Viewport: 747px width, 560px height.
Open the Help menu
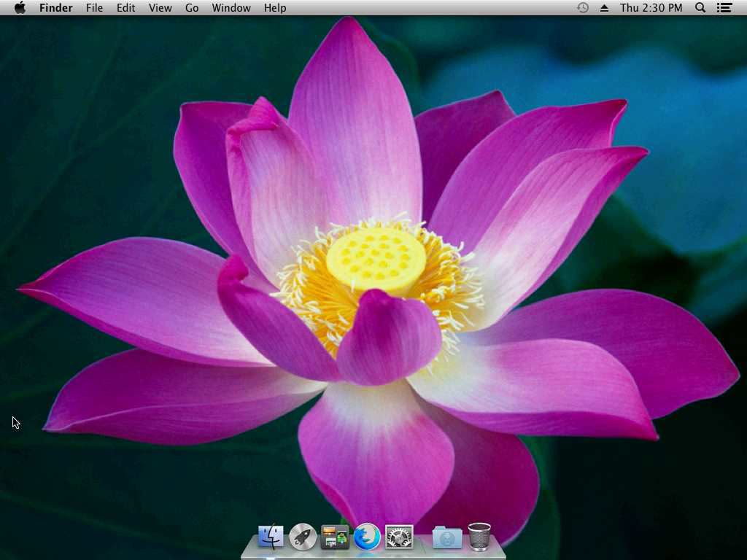pyautogui.click(x=275, y=8)
